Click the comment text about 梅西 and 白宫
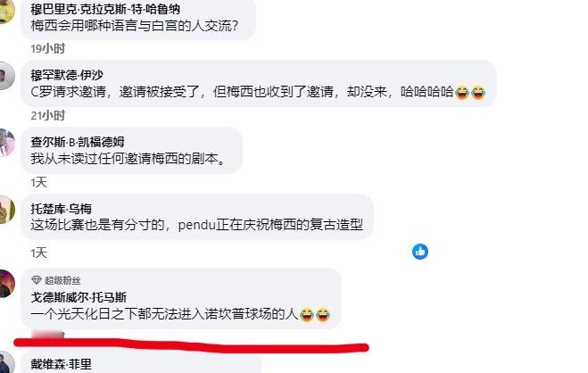This screenshot has width=588, height=373. (x=135, y=26)
